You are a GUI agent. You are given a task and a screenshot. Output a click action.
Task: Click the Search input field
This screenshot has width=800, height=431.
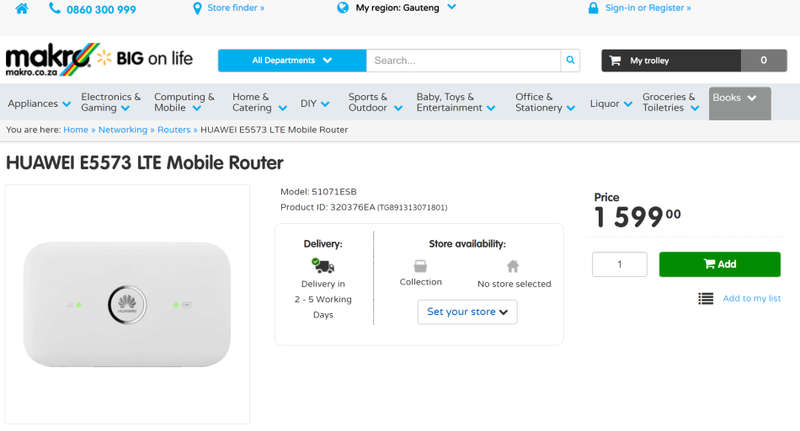coord(463,60)
